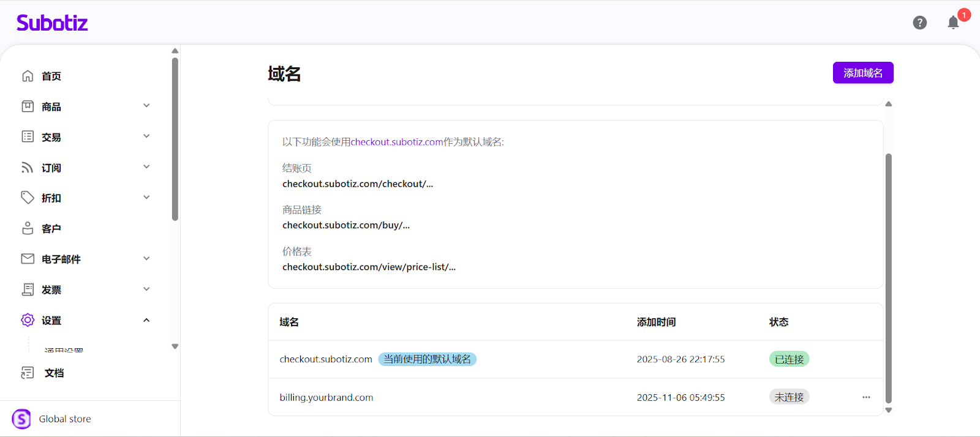The height and width of the screenshot is (437, 980).
Task: Click the Subotiz logo
Action: [52, 23]
